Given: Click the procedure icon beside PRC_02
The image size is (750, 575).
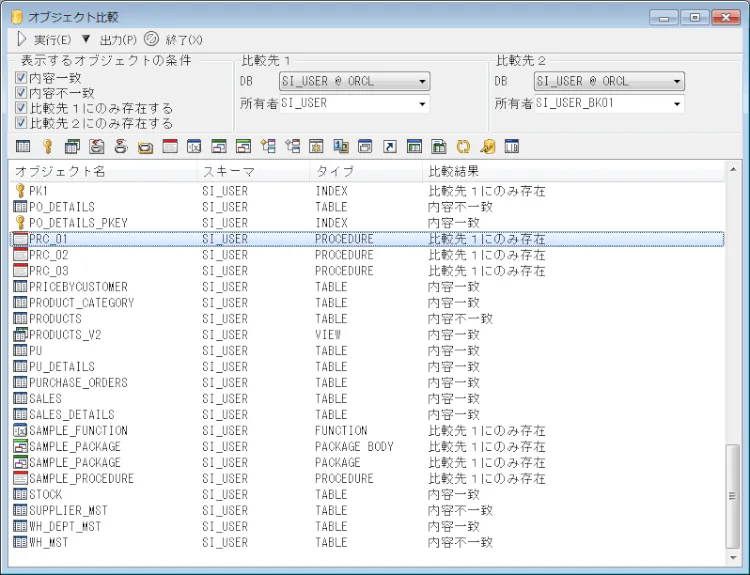Looking at the screenshot, I should [20, 254].
